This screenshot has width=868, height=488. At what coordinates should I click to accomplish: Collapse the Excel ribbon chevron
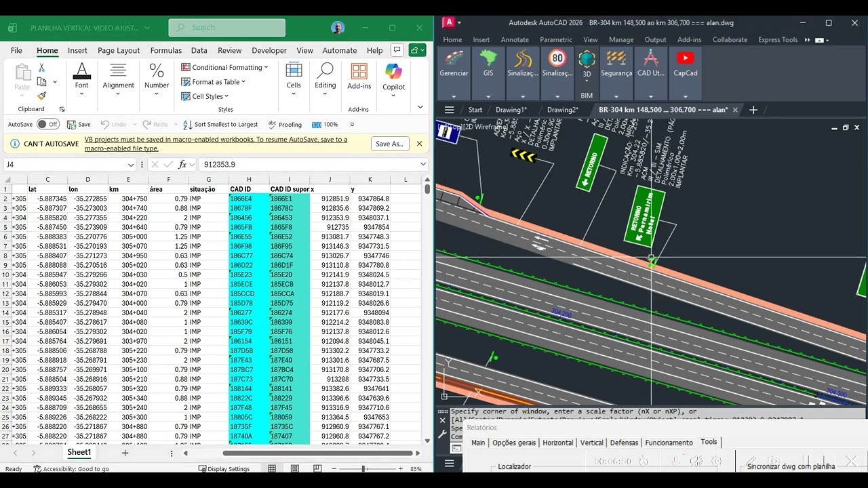click(x=420, y=106)
